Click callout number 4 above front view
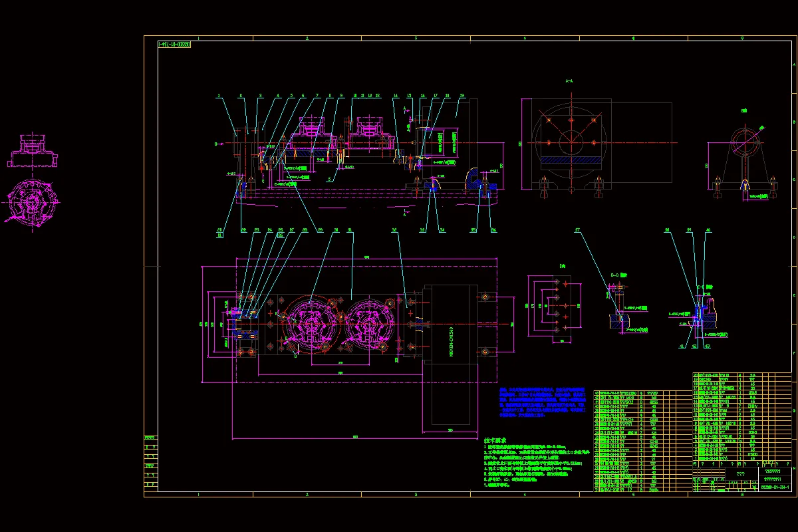Viewport: 798px width, 532px height. point(278,96)
